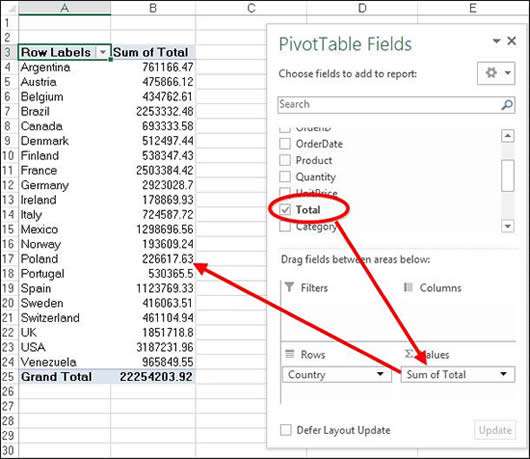The width and height of the screenshot is (530, 459).
Task: Select column C header
Action: pos(251,8)
